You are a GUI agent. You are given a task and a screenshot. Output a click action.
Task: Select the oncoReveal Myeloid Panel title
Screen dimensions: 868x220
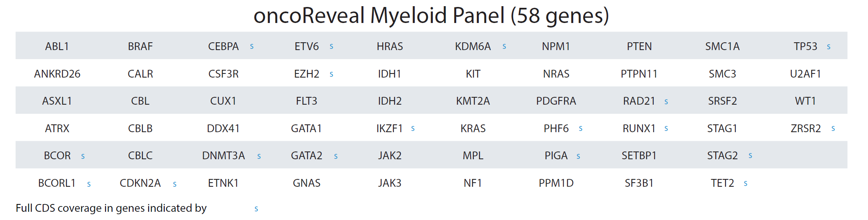[x=431, y=16]
